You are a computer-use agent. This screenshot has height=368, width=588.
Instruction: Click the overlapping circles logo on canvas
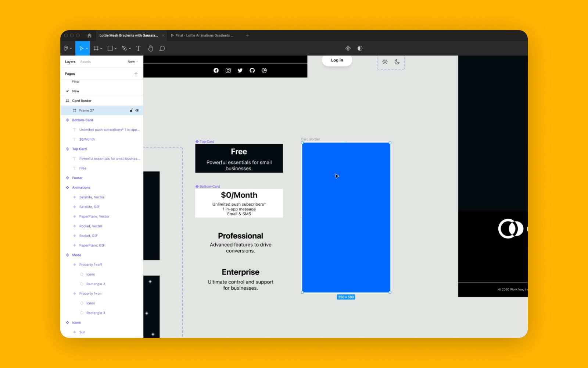point(510,229)
